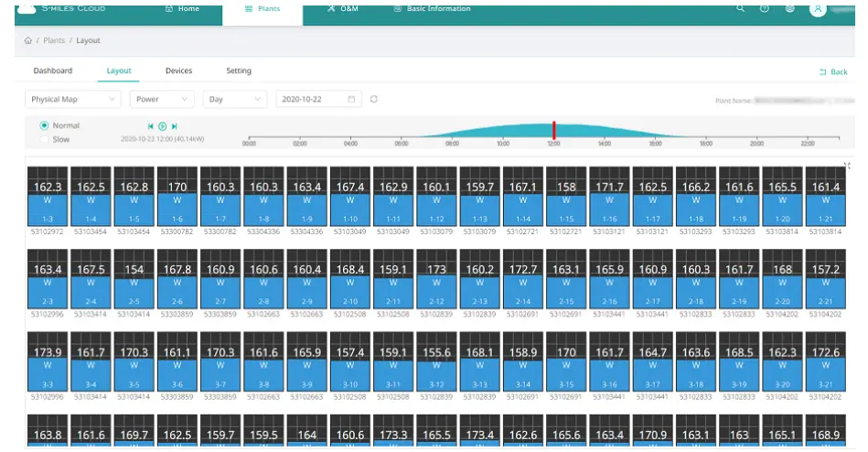Screen dimensions: 868x452
Task: Click the refresh icon beside the date
Action: pos(374,99)
